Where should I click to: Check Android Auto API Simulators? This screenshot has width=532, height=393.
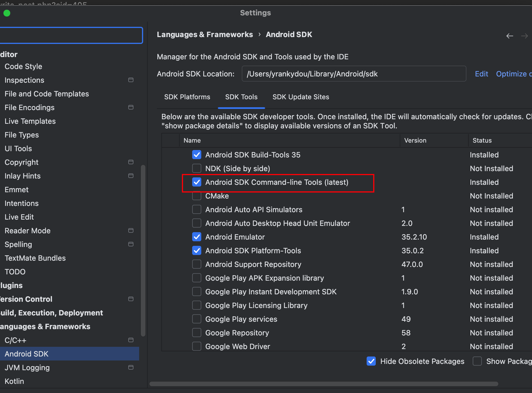pos(197,209)
